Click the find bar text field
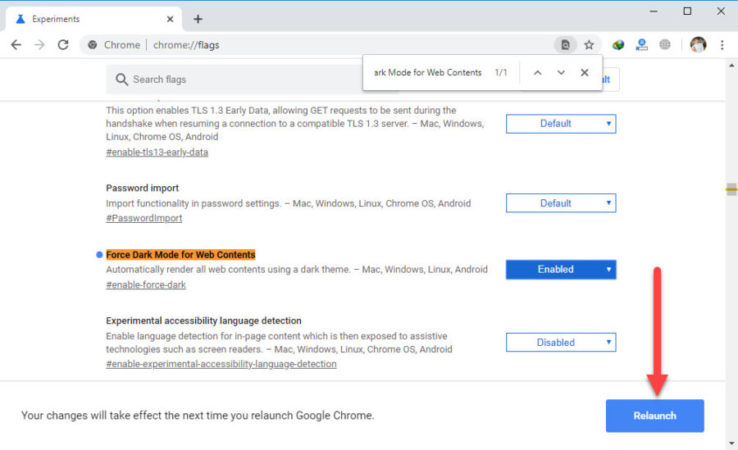 point(427,72)
